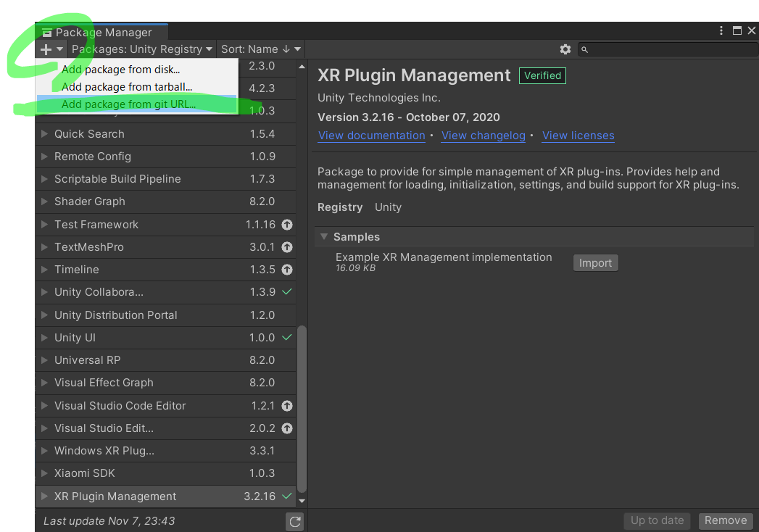Image resolution: width=759 pixels, height=532 pixels.
Task: Expand the Visual Effect Graph row
Action: pyautogui.click(x=44, y=383)
